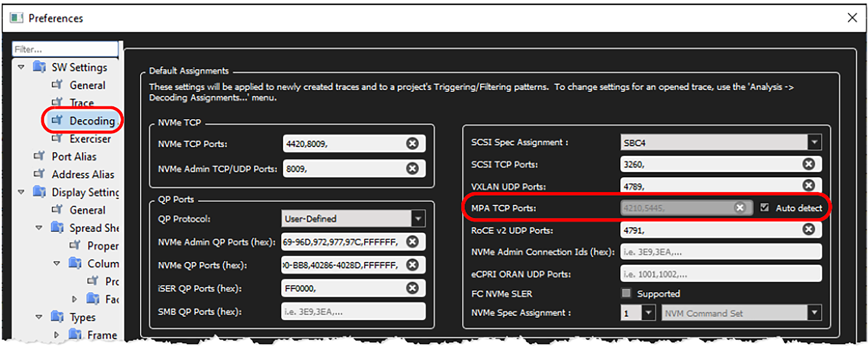Clear NVMe Admin TCP/UDP Ports field
Viewport: 868px width, 346px height.
pos(412,168)
